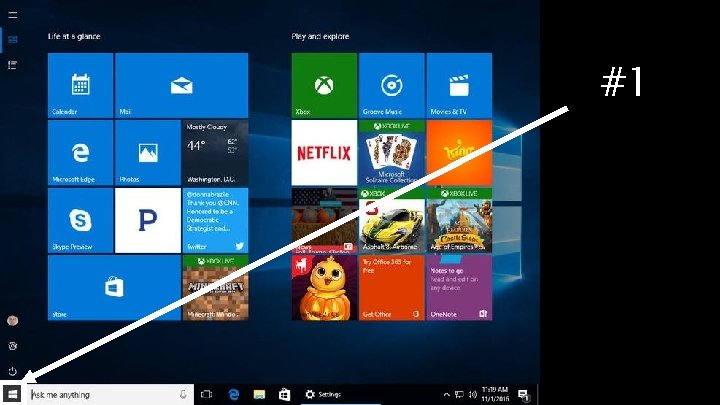Show pinned tiles view in Start sidebar

coord(13,40)
